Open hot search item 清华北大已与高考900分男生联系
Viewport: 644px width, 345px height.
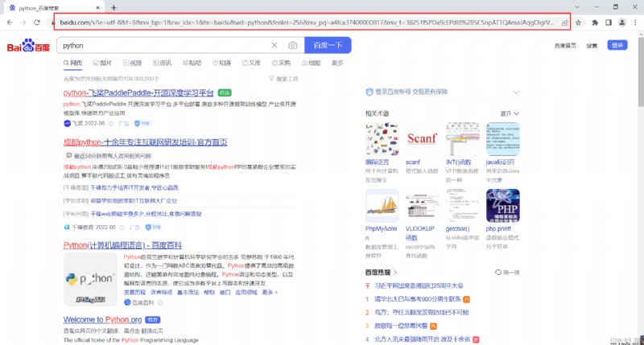pyautogui.click(x=418, y=299)
